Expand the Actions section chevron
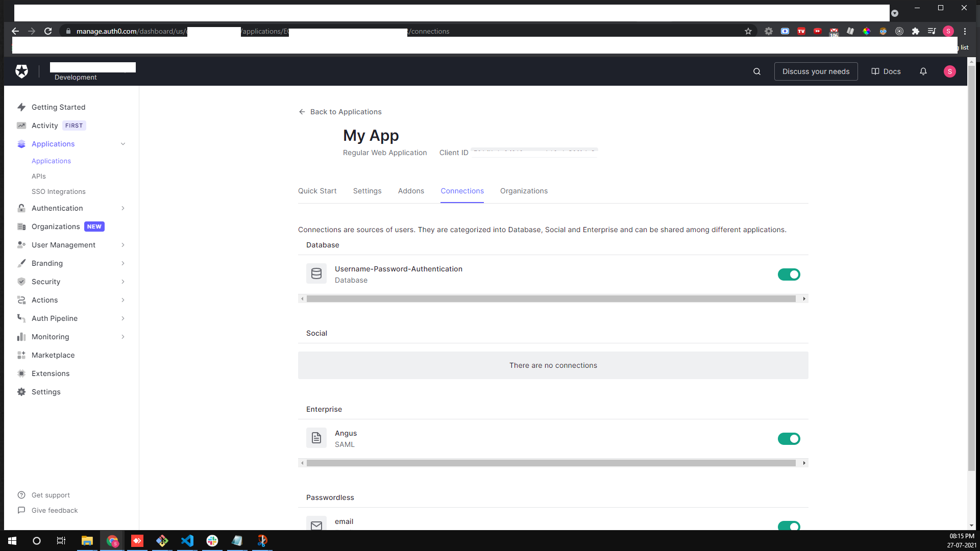Image resolution: width=980 pixels, height=551 pixels. (123, 300)
